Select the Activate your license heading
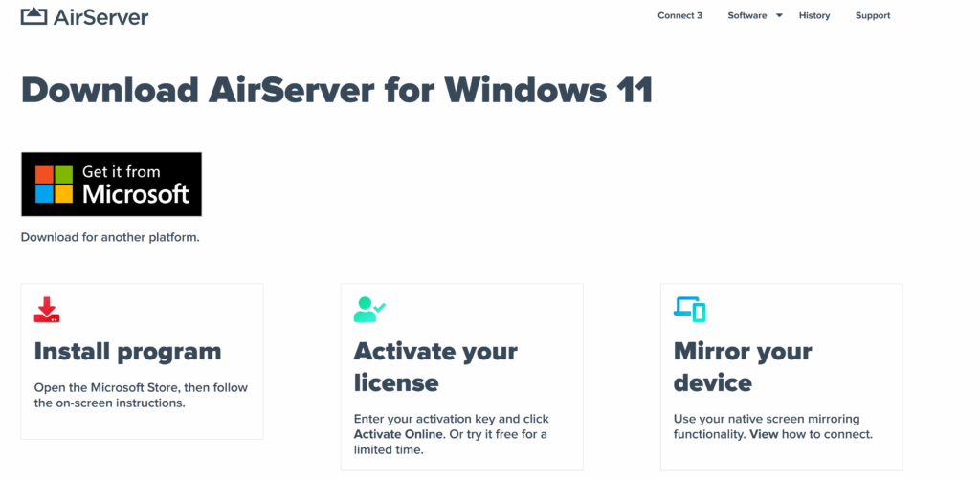980x479 pixels. coord(435,367)
